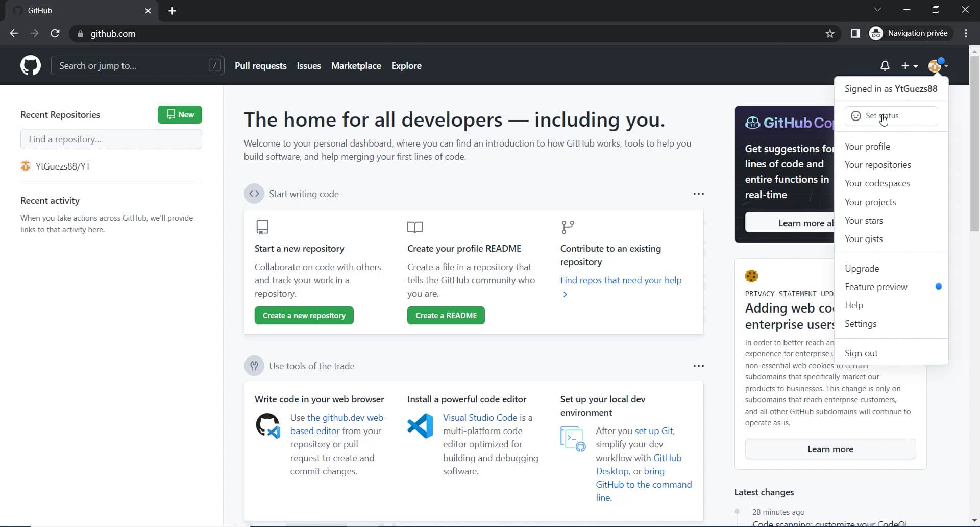This screenshot has width=980, height=527.
Task: Toggle the user avatar menu
Action: [938, 65]
